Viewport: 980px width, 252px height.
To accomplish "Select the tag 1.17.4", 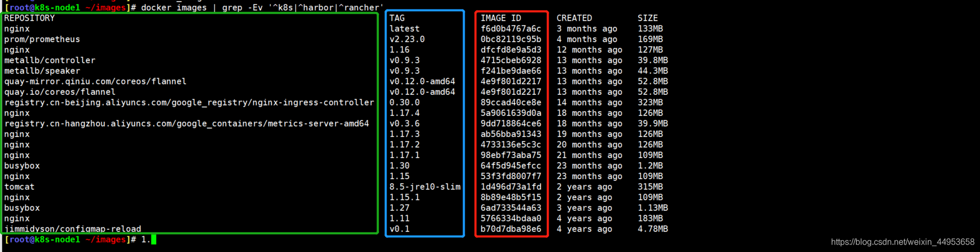I will click(404, 113).
